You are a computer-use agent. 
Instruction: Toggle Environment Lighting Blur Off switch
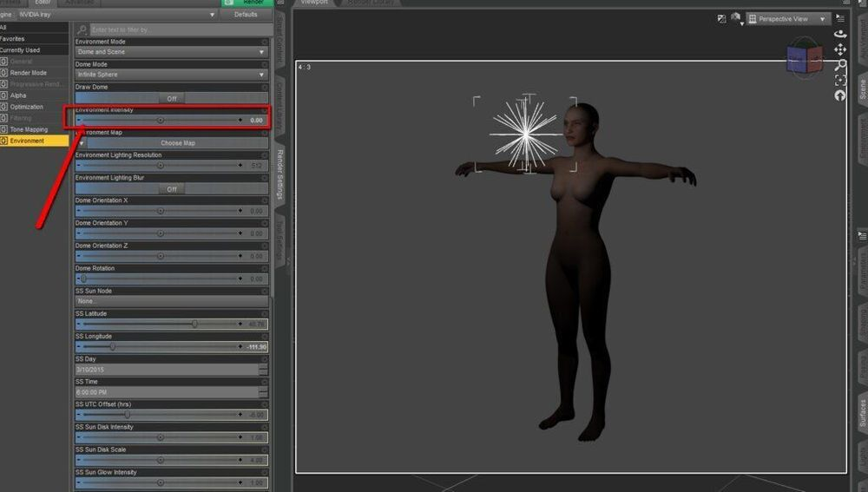click(x=172, y=189)
